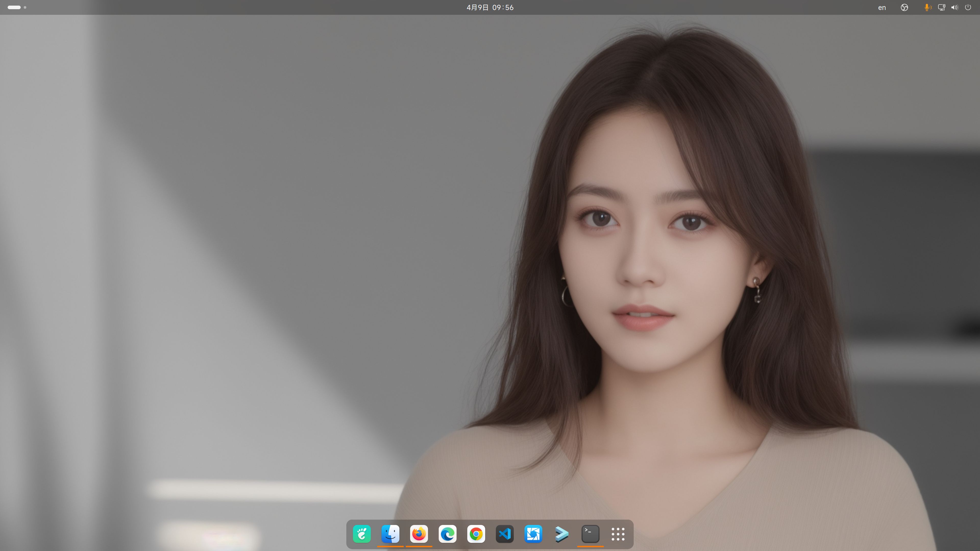The height and width of the screenshot is (551, 980).
Task: Open Finder-style file manager in dock
Action: 390,534
